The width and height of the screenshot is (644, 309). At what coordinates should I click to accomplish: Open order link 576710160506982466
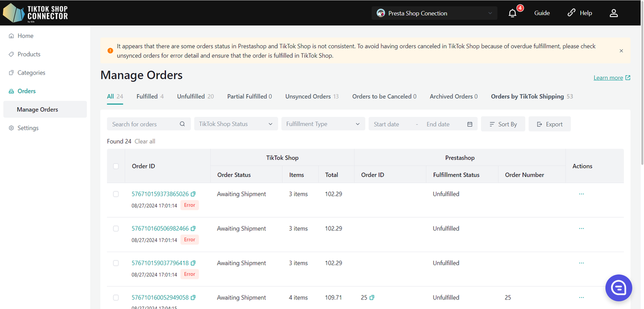pos(160,228)
